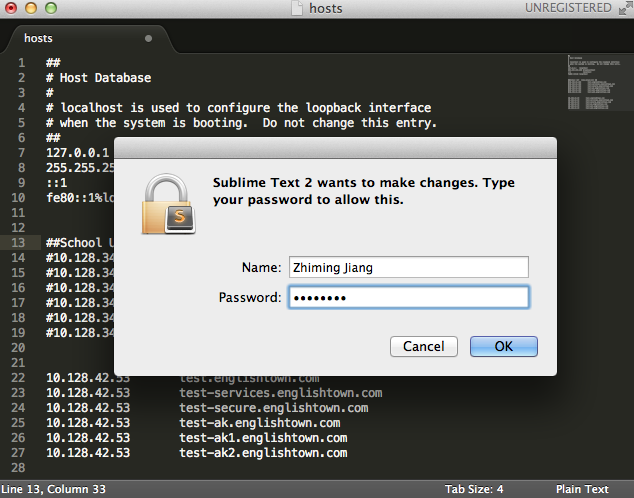
Task: Click line 'when the system is booting'
Action: (x=241, y=123)
